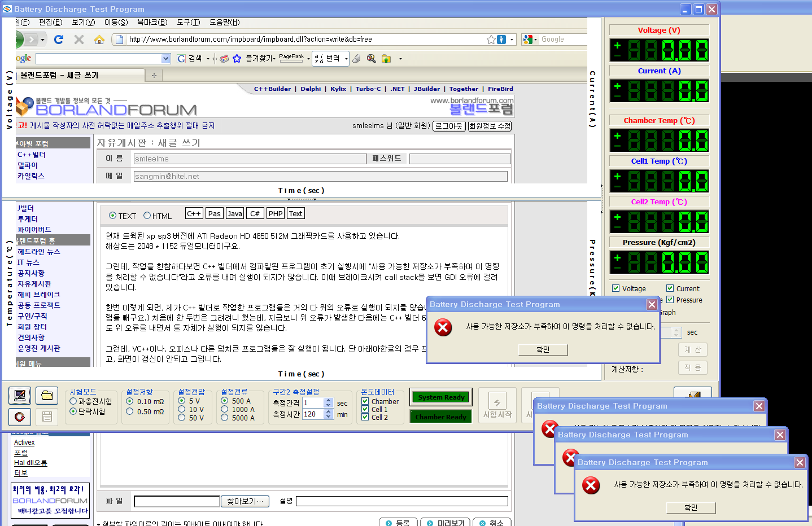The height and width of the screenshot is (526, 812).
Task: Click 확인 in the center error dialog
Action: coord(543,350)
